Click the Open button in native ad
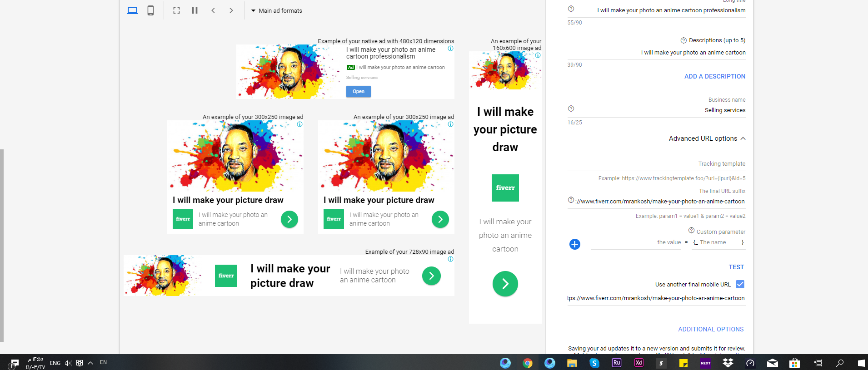This screenshot has width=868, height=370. 358,91
